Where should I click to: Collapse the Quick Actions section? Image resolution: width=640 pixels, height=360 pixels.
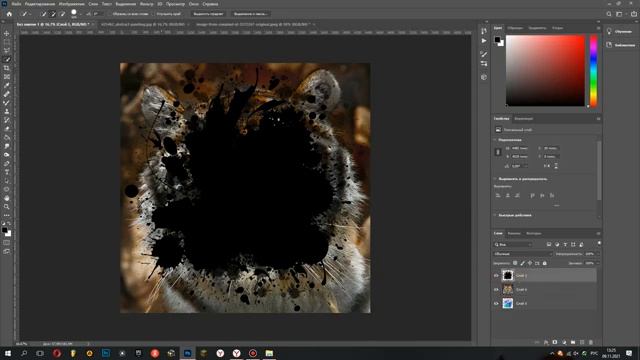495,215
